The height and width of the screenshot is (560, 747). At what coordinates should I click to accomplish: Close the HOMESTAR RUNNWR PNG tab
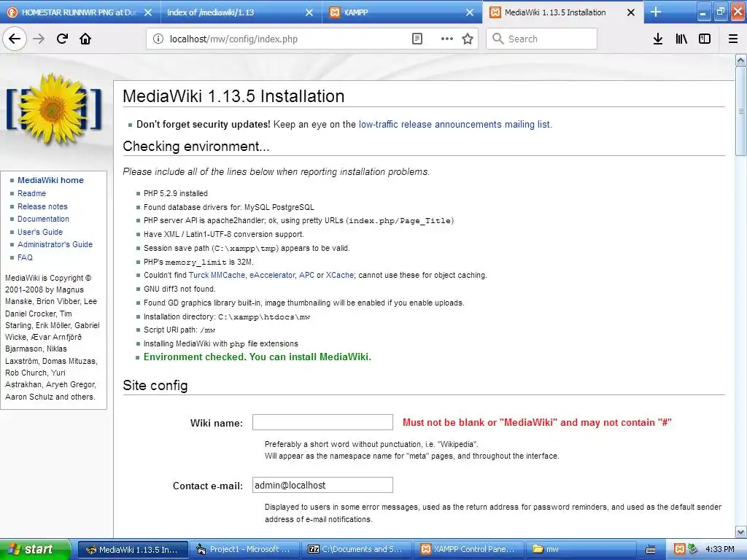pos(148,12)
